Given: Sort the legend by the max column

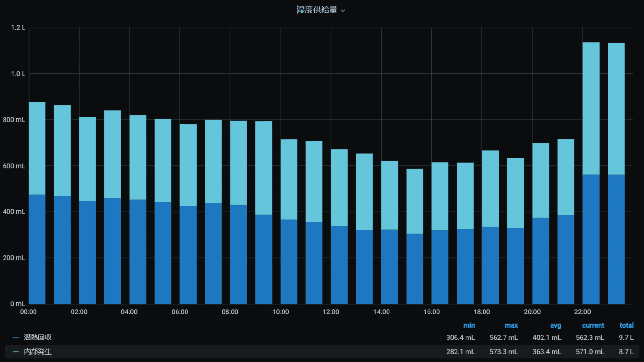Looking at the screenshot, I should point(511,325).
